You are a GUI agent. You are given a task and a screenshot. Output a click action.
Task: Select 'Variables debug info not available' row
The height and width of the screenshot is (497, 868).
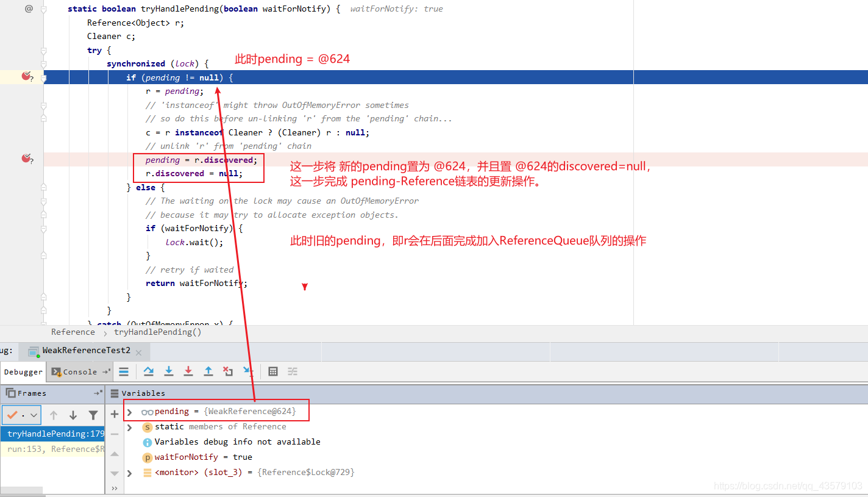237,442
